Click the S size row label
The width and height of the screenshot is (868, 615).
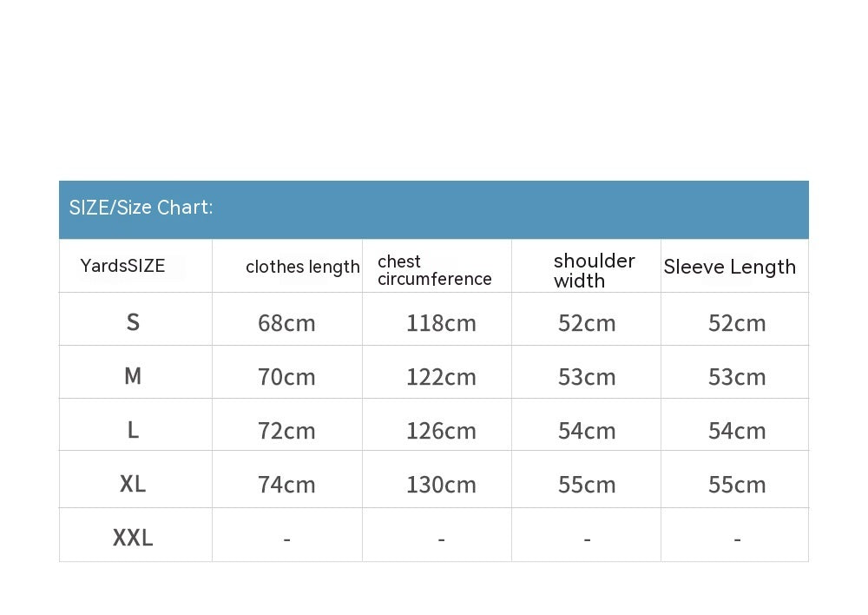click(x=133, y=322)
